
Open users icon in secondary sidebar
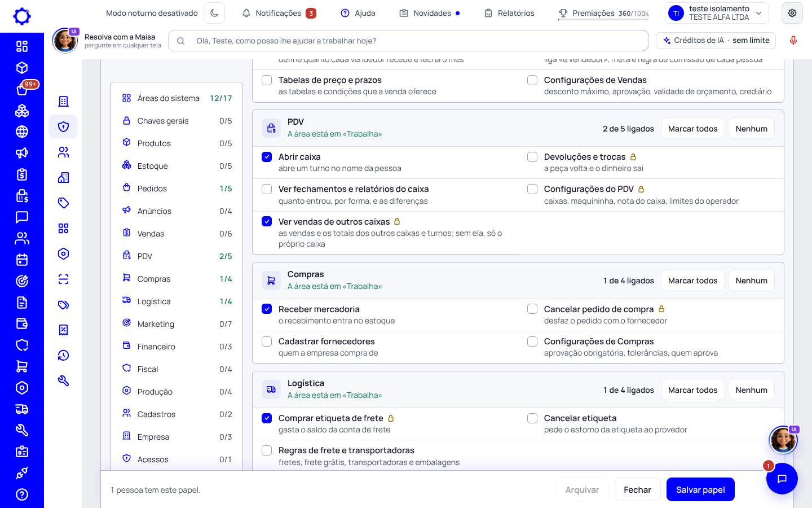click(x=63, y=152)
